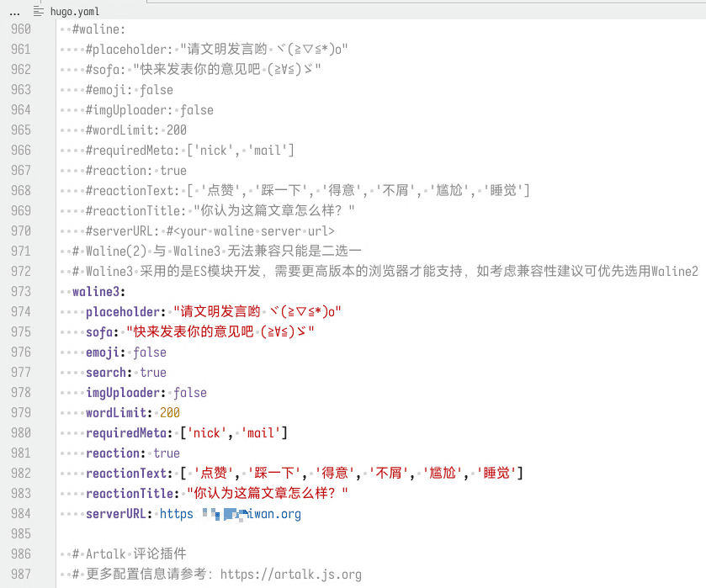This screenshot has width=706, height=588.
Task: Click the commented #serverURL line 970
Action: pyautogui.click(x=210, y=231)
